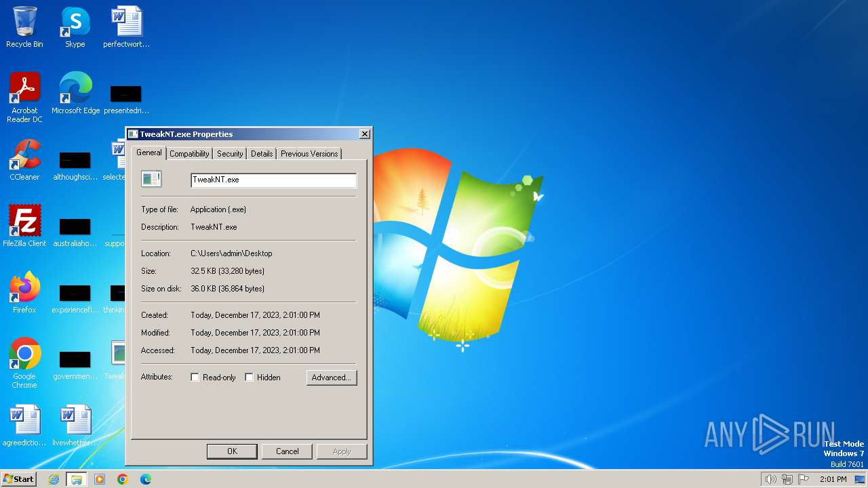Open Action Center flag icon in tray
This screenshot has width=868, height=488.
pyautogui.click(x=804, y=479)
